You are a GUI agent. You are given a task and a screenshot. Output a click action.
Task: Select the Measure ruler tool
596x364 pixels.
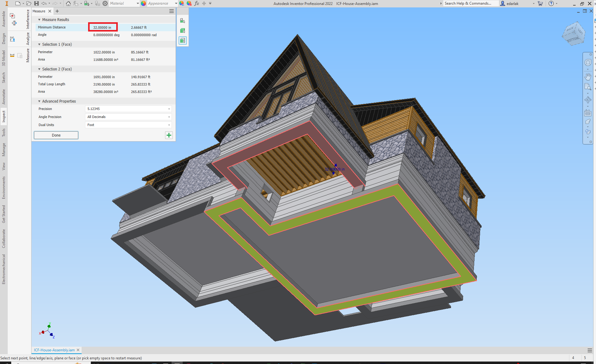point(12,55)
